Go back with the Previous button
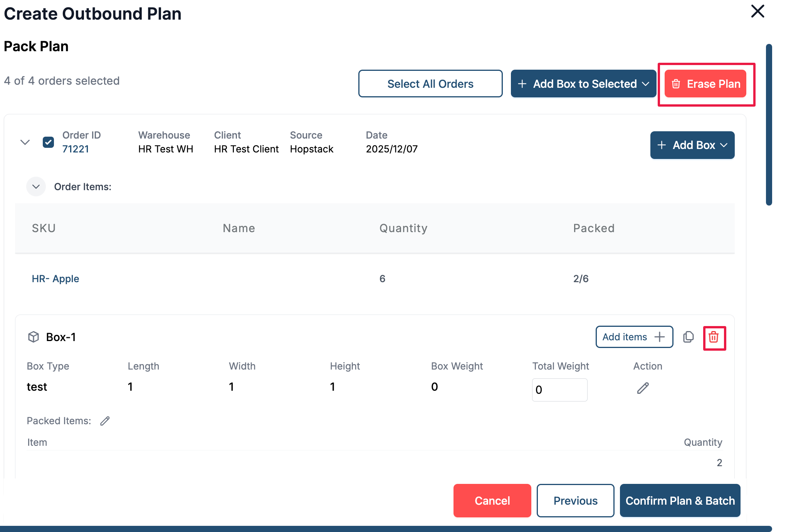Screen dimensions: 786x532 coord(575,500)
